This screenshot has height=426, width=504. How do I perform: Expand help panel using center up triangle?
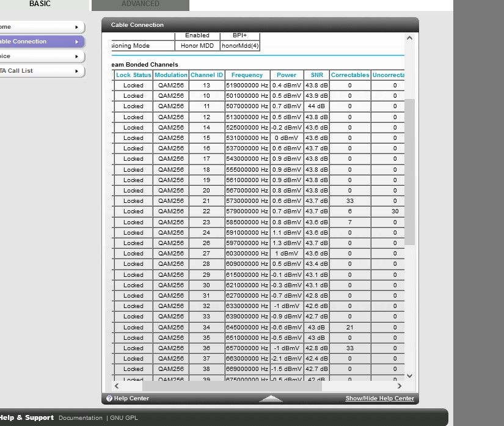271,398
